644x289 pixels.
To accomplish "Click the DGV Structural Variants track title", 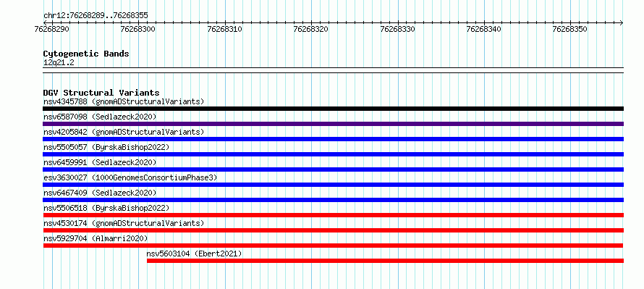I will (101, 93).
